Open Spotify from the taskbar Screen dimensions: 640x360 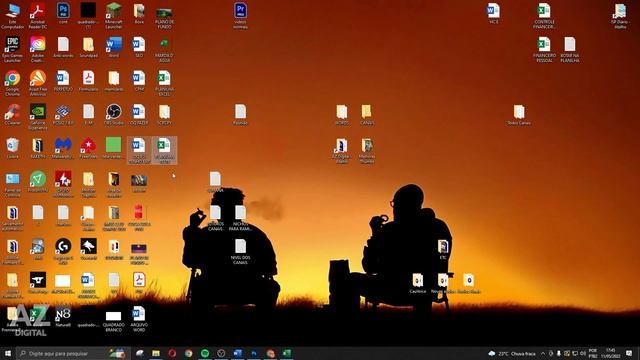point(205,353)
